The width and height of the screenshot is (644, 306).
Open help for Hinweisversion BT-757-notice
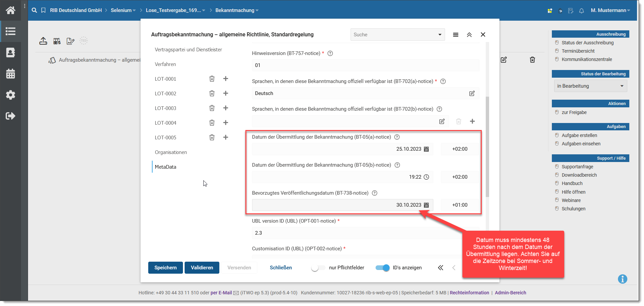330,53
